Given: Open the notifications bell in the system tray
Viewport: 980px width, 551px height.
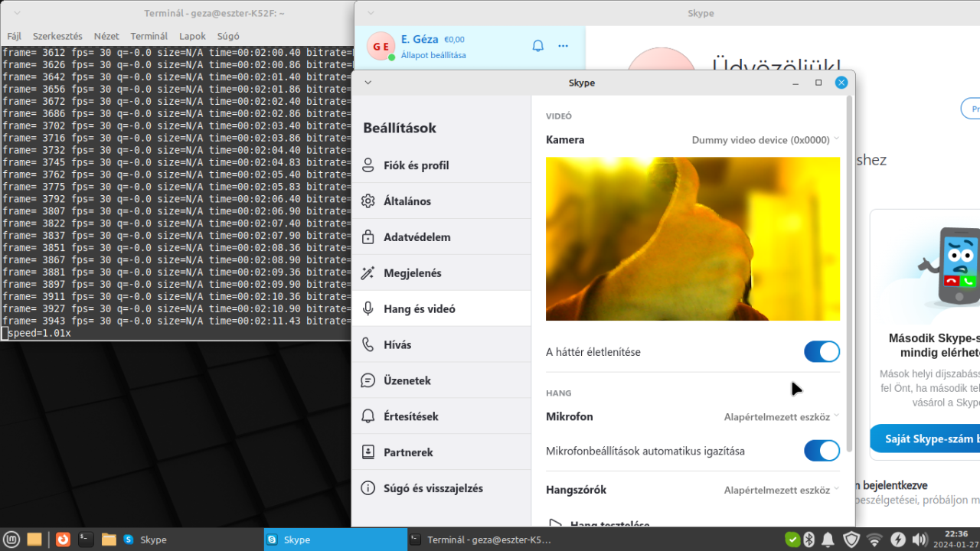Looking at the screenshot, I should [x=828, y=540].
